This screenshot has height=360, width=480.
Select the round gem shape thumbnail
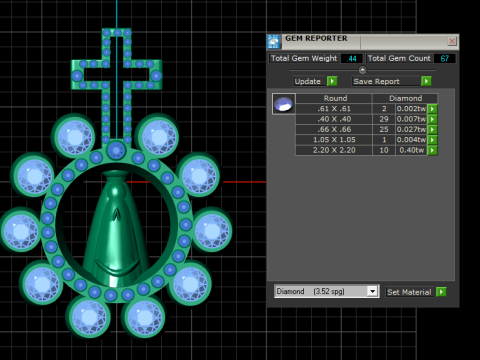coord(283,104)
